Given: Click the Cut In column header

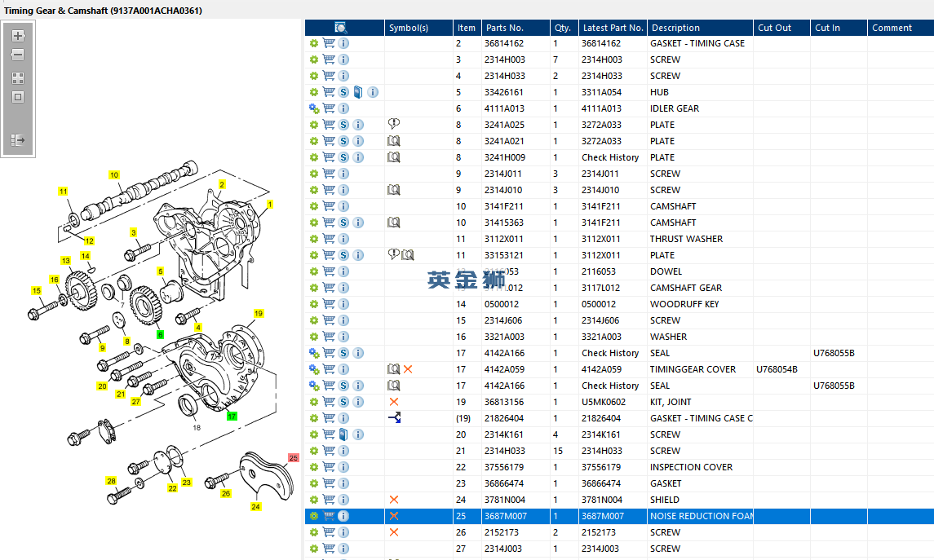Looking at the screenshot, I should pyautogui.click(x=839, y=28).
